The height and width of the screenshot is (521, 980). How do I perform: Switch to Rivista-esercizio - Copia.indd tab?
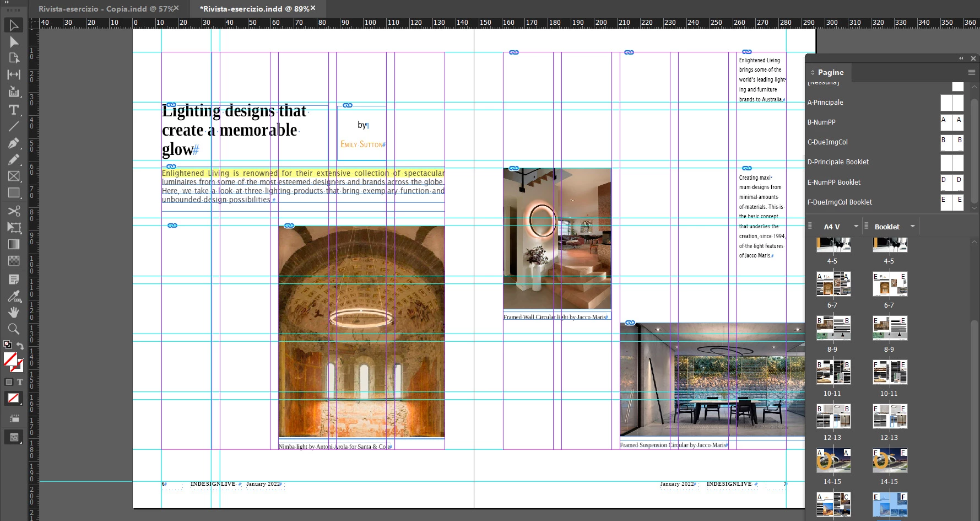tap(105, 9)
